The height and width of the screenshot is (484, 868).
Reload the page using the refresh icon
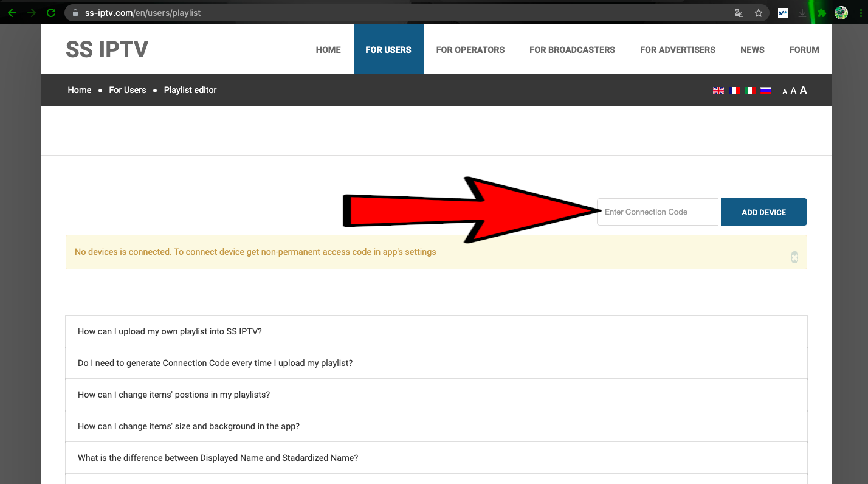(52, 13)
